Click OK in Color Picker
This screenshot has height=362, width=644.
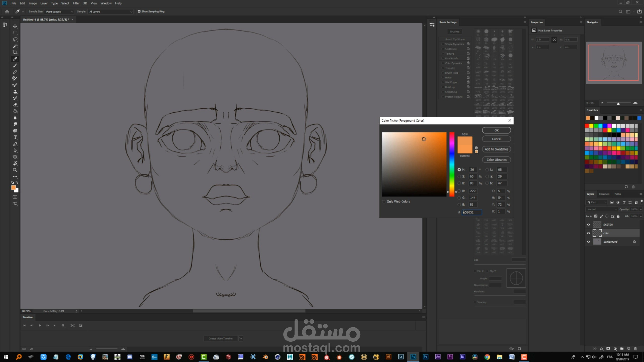pyautogui.click(x=496, y=130)
